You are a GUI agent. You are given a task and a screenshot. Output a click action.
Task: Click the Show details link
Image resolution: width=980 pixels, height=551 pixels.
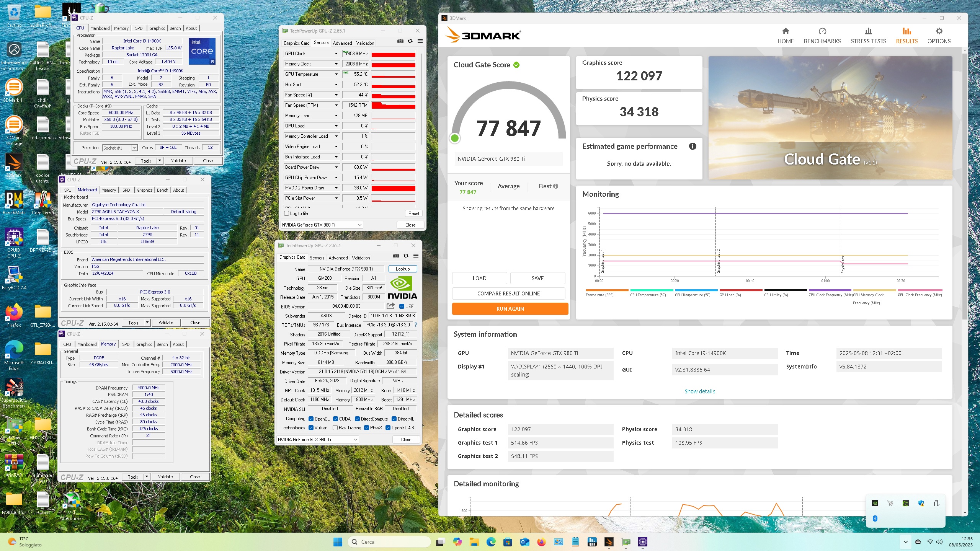pos(700,391)
